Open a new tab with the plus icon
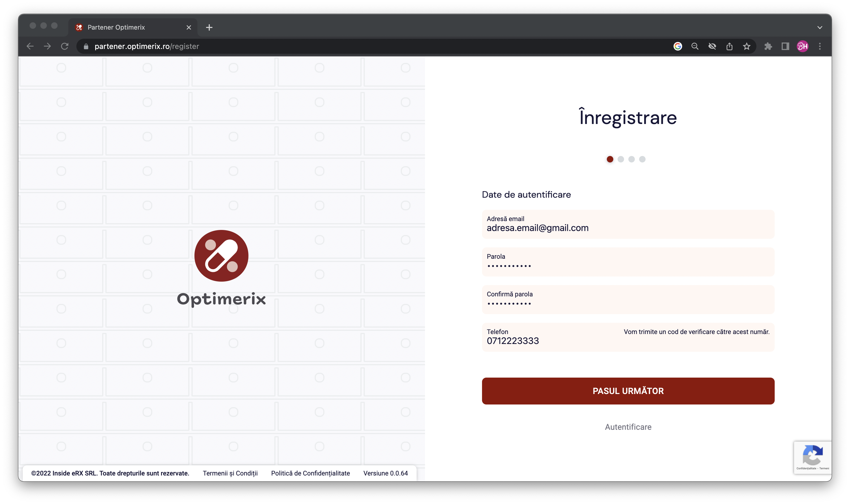 (x=209, y=27)
